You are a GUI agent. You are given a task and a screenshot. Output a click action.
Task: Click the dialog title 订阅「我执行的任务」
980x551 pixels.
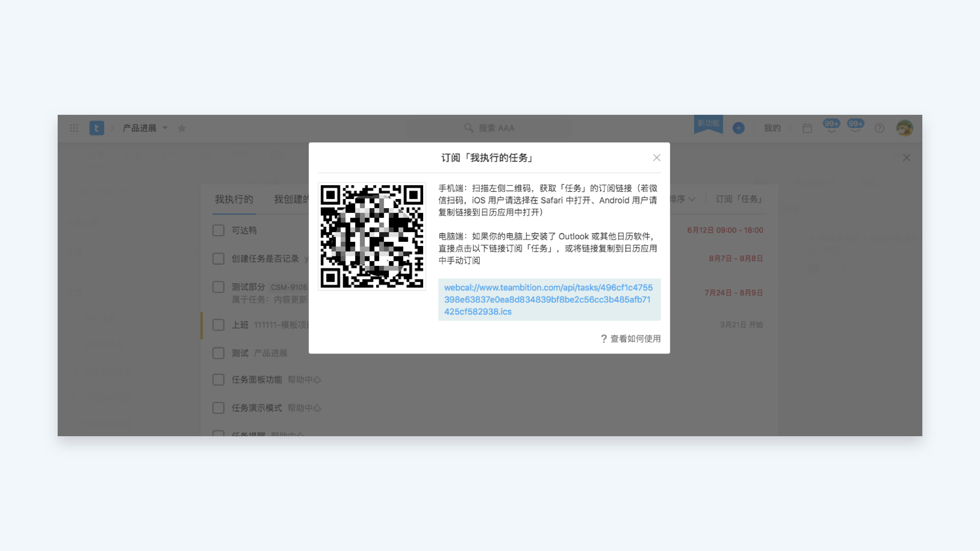[x=487, y=158]
